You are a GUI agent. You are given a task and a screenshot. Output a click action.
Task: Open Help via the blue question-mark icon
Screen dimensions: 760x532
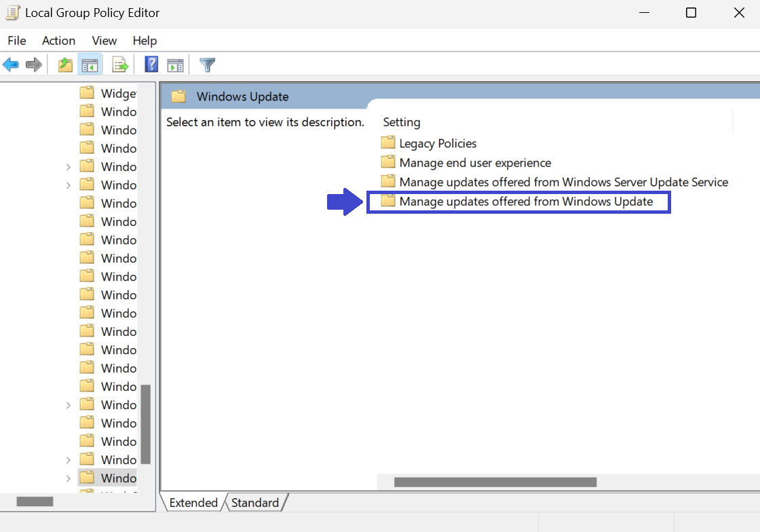(151, 65)
